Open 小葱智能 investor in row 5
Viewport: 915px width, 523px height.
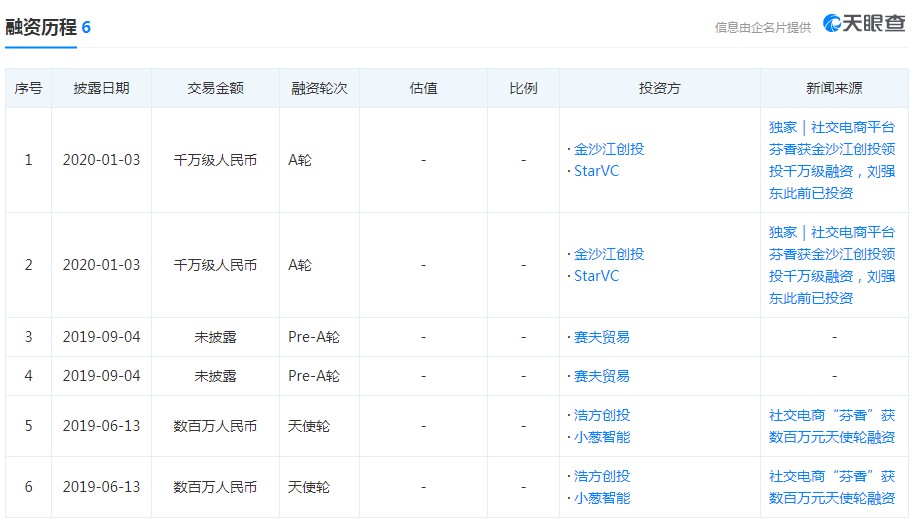click(x=602, y=437)
